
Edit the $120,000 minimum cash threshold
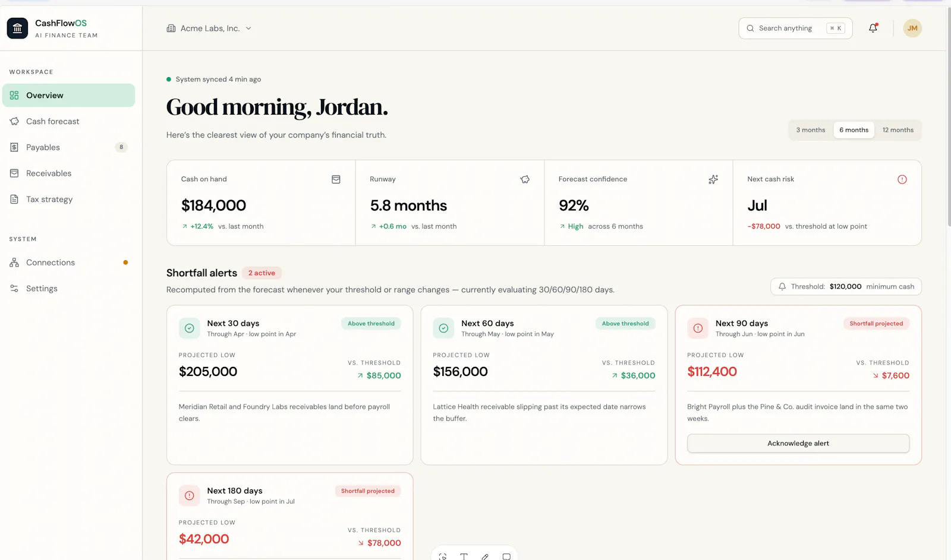845,286
